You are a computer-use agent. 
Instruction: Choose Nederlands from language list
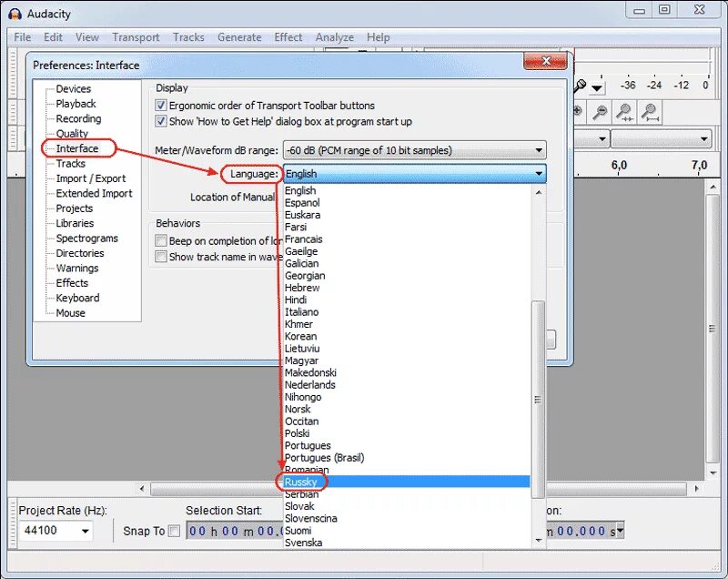click(x=407, y=385)
